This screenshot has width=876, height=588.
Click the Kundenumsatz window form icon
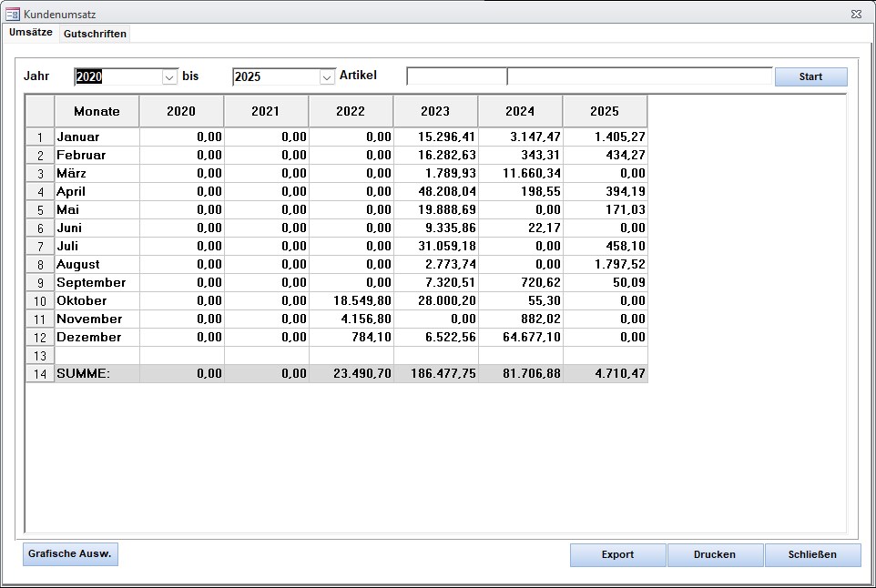pyautogui.click(x=13, y=15)
